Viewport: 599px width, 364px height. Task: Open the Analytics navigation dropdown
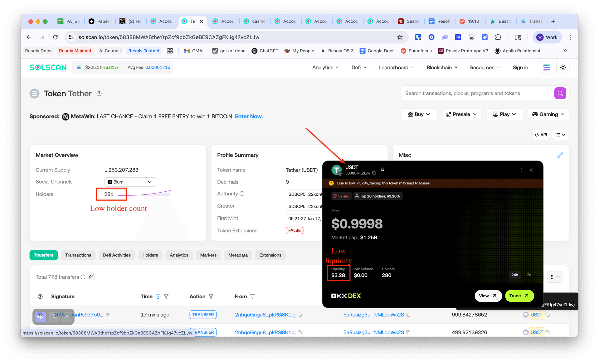coord(325,67)
